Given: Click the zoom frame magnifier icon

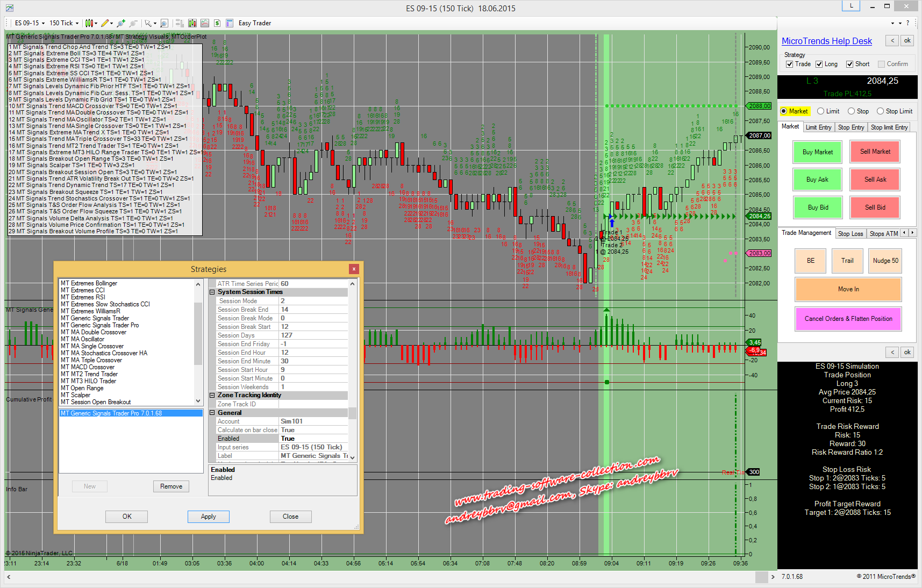Looking at the screenshot, I should click(165, 23).
